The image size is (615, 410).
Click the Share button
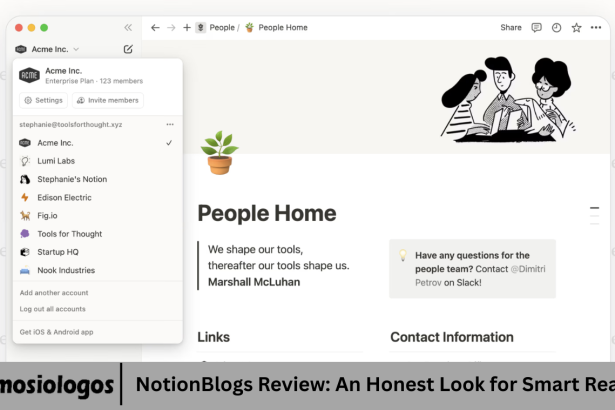(x=511, y=27)
